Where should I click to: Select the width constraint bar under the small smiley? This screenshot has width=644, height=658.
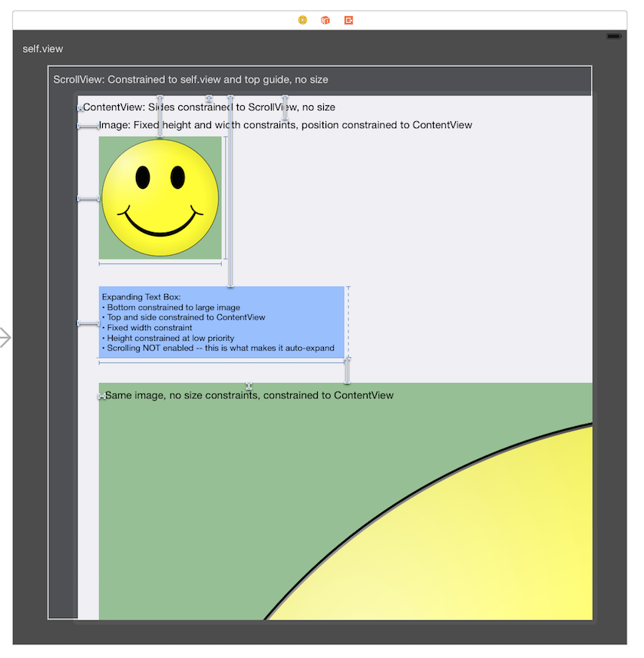click(160, 264)
